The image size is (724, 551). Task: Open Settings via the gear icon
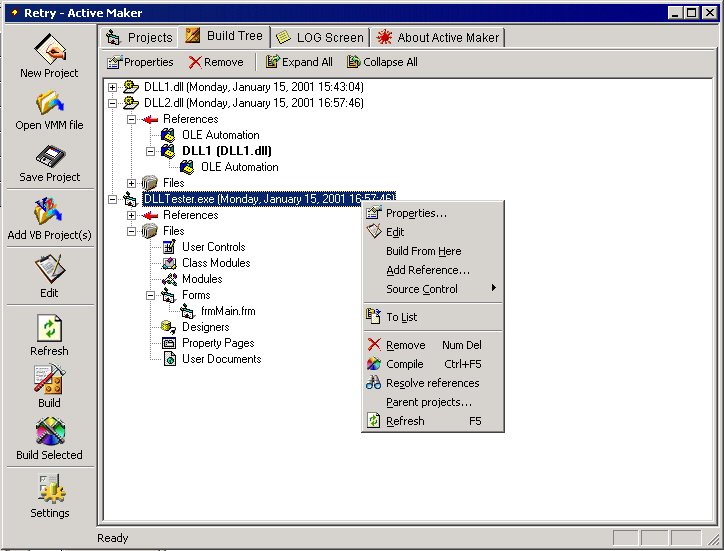click(x=49, y=490)
